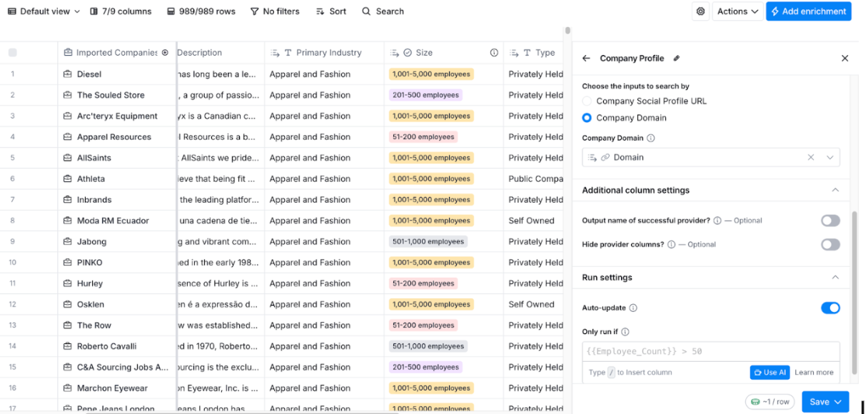Viewport: 868px width, 414px height.
Task: Tick the select-all checkbox in table header
Action: (13, 53)
